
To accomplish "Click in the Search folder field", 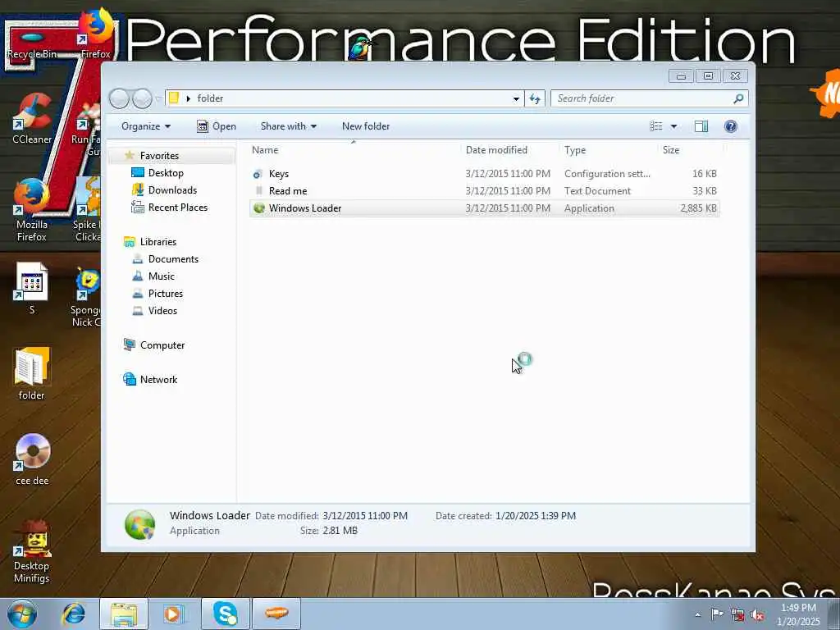I will 650,98.
